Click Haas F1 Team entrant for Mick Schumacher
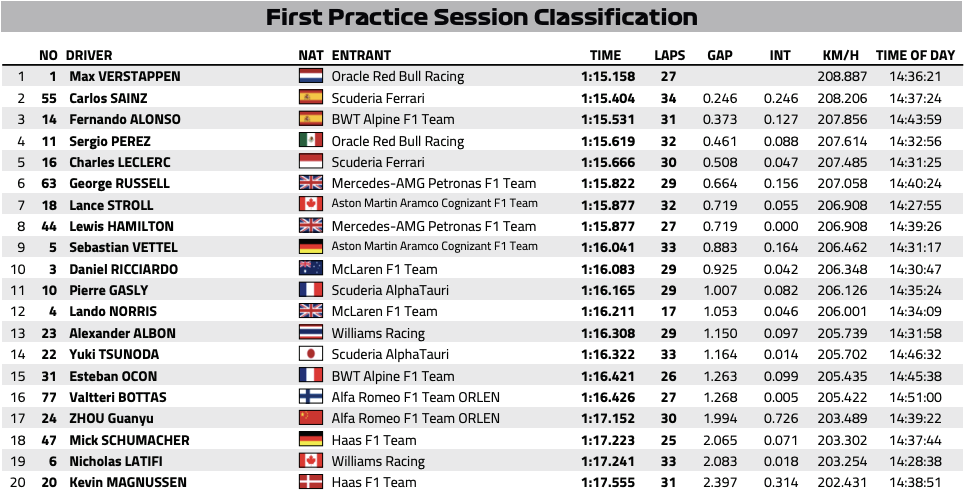 coord(373,440)
